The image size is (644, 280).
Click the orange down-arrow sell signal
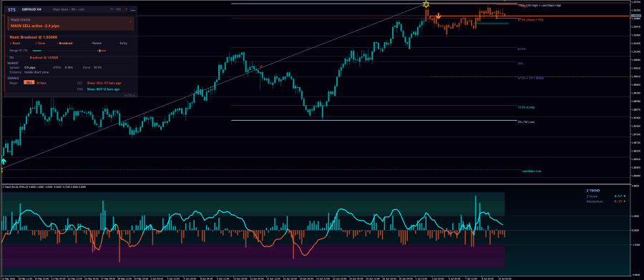click(x=439, y=16)
